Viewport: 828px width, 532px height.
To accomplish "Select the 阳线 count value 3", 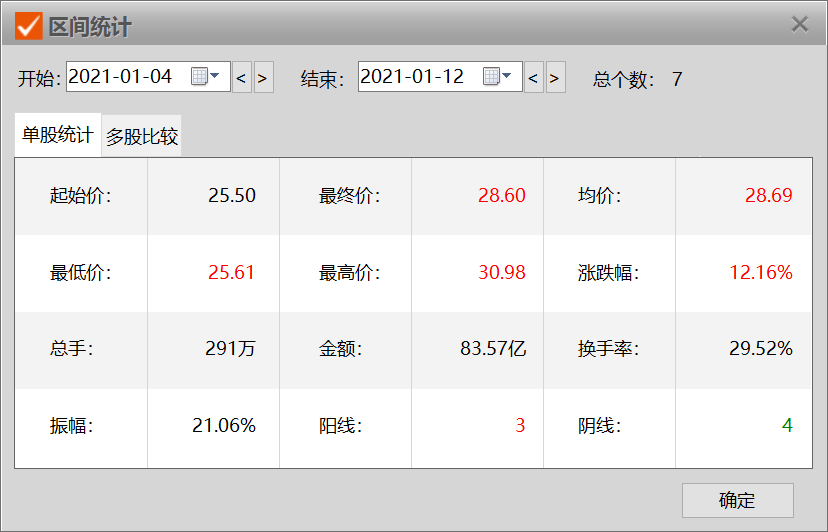I will tap(520, 426).
